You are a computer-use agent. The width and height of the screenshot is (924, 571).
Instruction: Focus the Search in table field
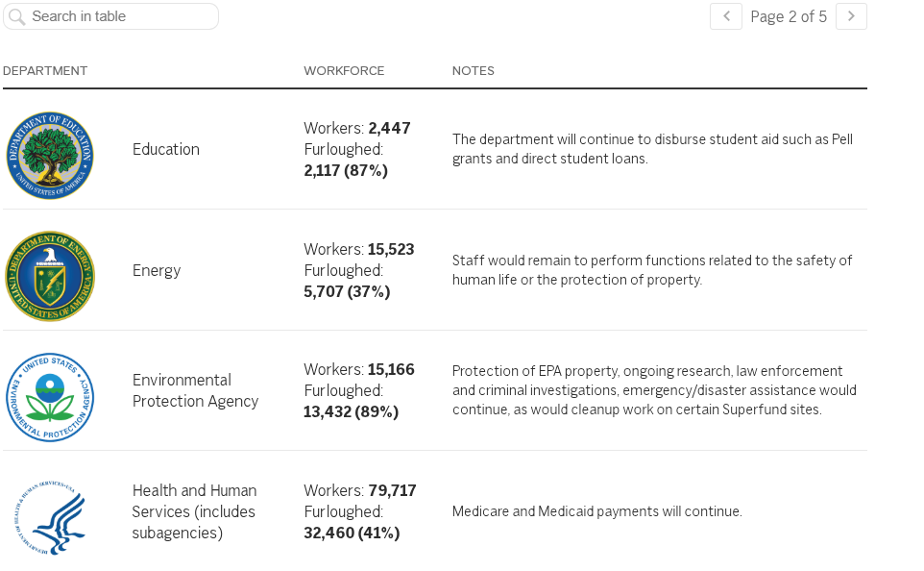120,16
